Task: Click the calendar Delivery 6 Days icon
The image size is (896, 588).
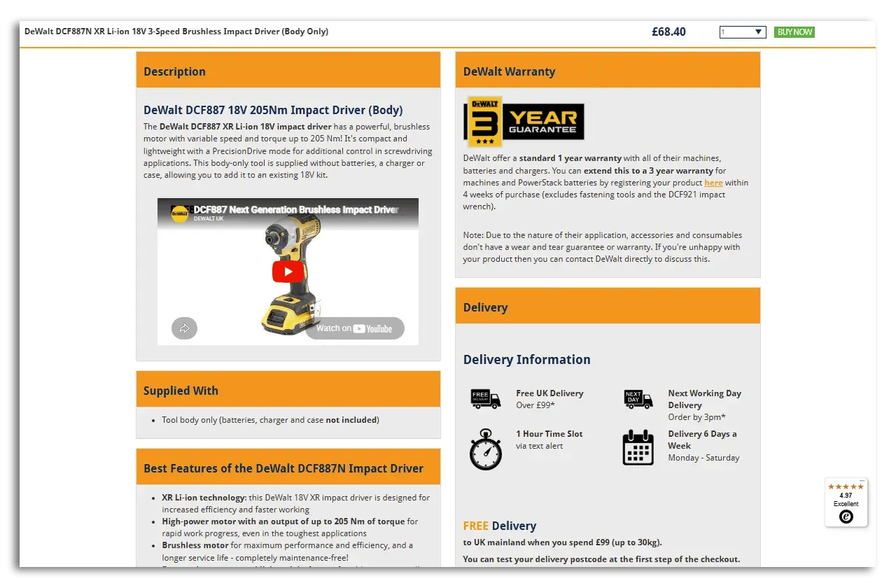Action: click(x=638, y=447)
